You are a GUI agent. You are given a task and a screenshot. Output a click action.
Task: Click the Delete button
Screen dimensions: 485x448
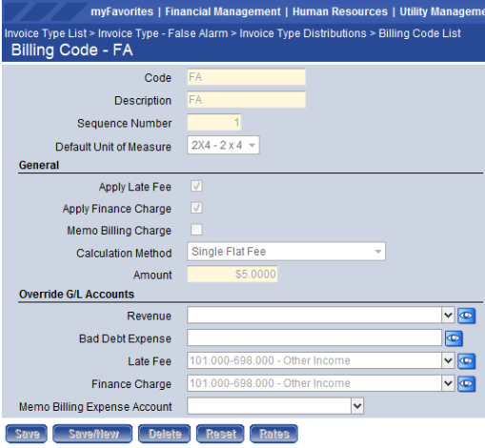click(164, 434)
